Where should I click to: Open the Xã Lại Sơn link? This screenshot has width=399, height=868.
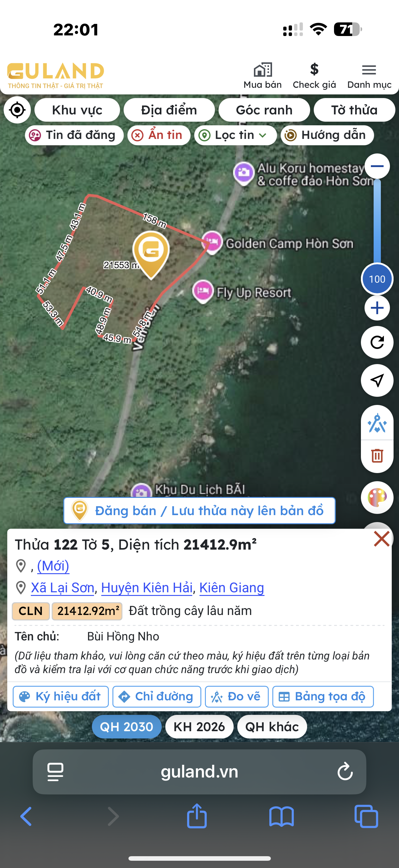pos(63,588)
